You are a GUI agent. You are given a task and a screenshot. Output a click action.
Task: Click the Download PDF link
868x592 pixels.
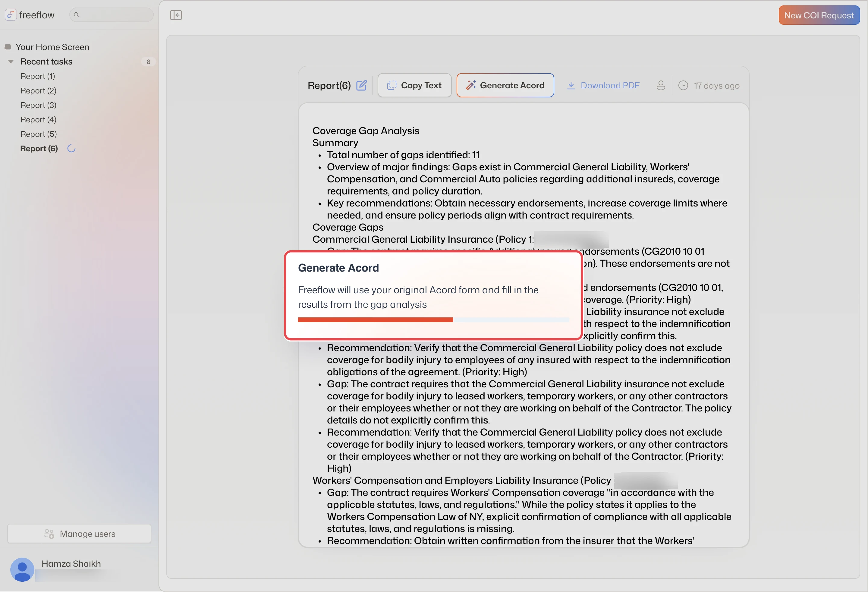pos(603,86)
